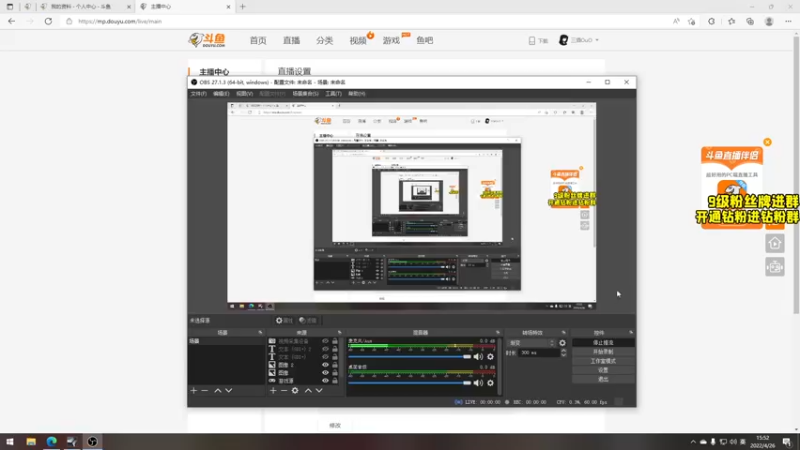The height and width of the screenshot is (450, 800).
Task: Toggle lock on 文本 (GDI+) 2 source
Action: 335,349
